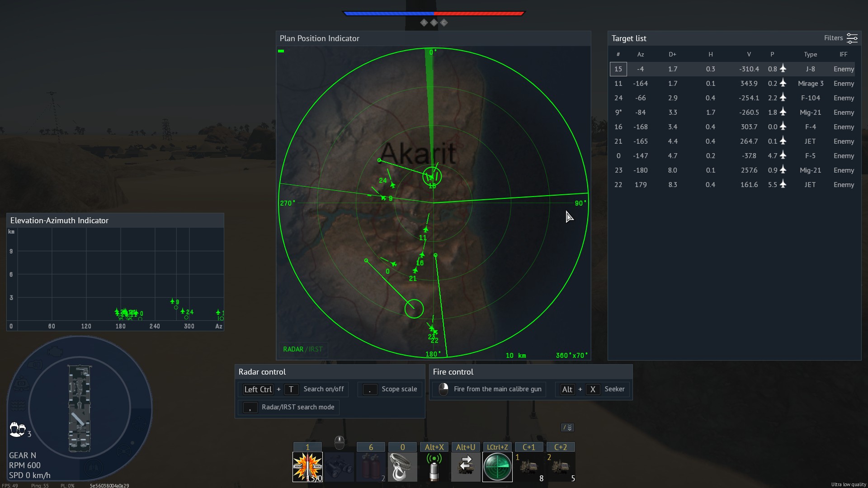This screenshot has width=868, height=488.
Task: Click the binoculars action icon
Action: (339, 467)
